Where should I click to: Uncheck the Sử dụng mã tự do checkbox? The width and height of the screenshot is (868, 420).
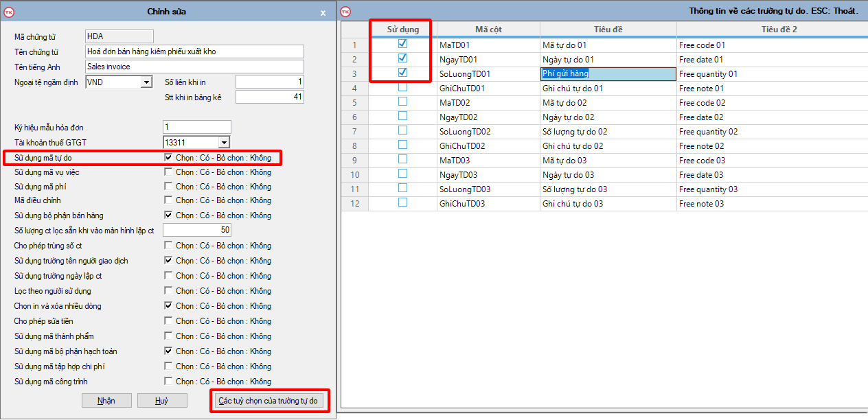[168, 158]
